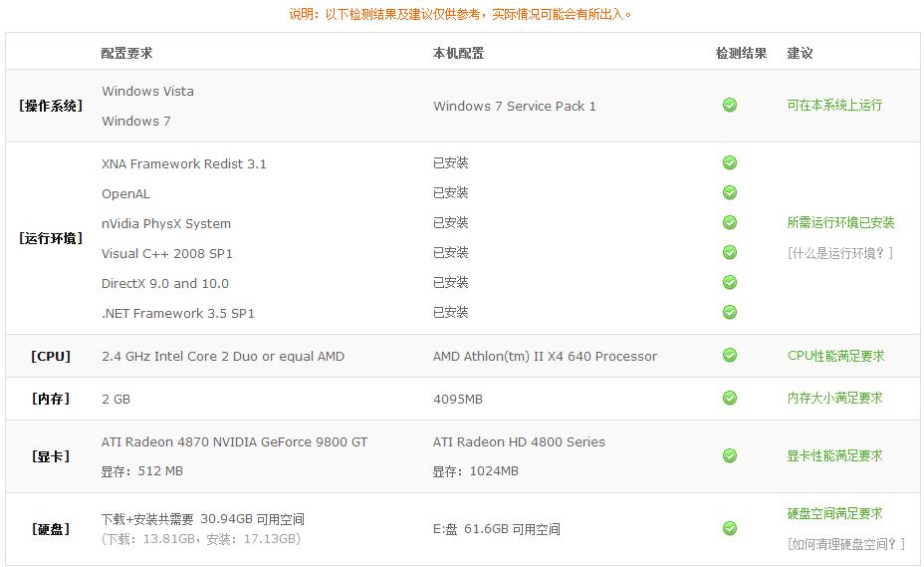Click the CPU result check icon
Screen dimensions: 924x567
(730, 355)
